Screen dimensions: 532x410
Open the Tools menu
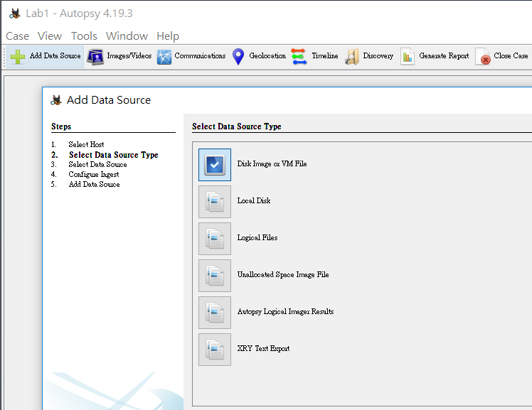[84, 36]
